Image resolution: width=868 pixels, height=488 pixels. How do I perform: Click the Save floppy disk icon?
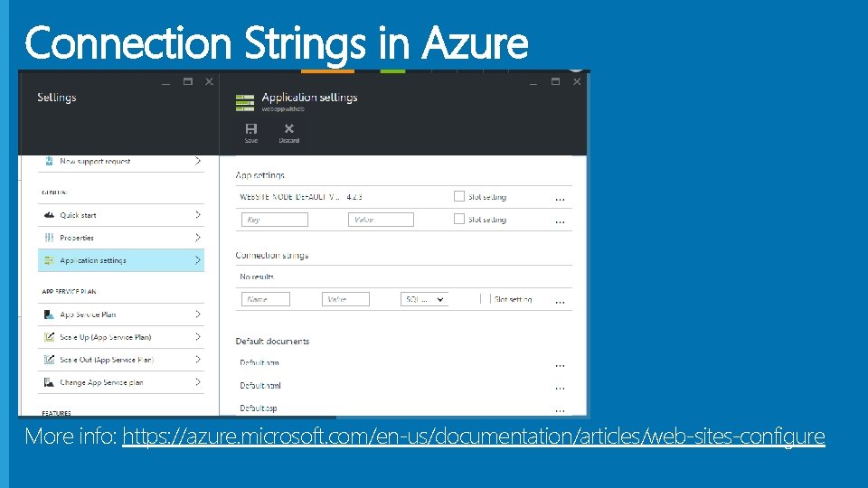(251, 129)
